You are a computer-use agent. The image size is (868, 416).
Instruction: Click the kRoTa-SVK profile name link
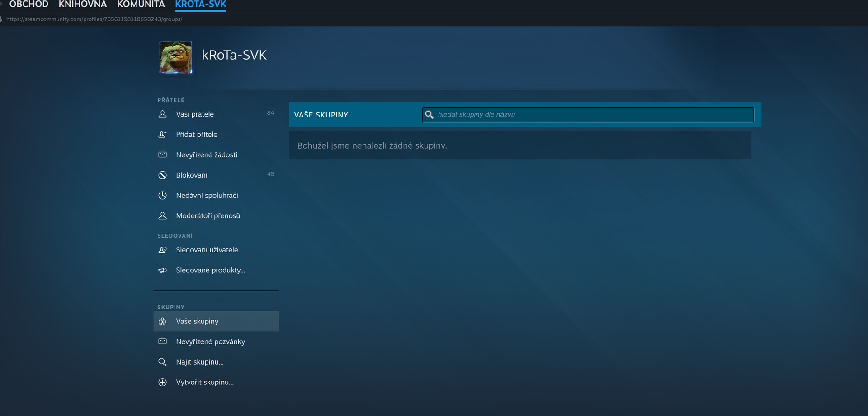tap(234, 55)
